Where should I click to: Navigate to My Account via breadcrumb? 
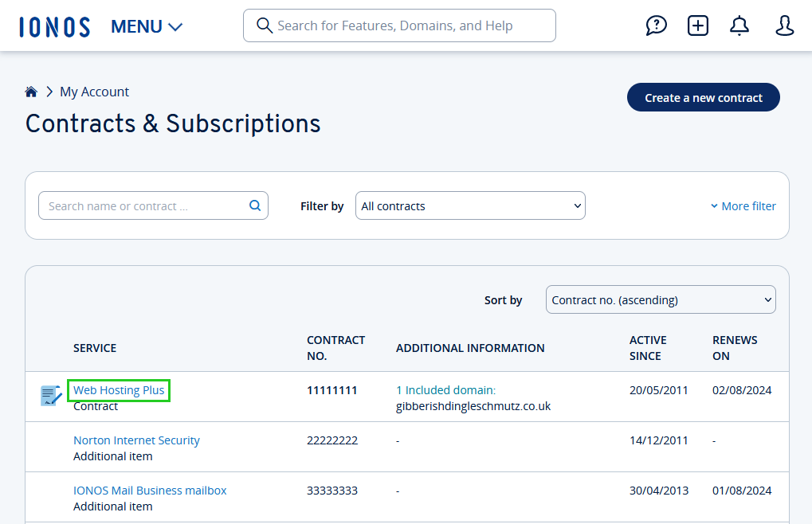[94, 91]
